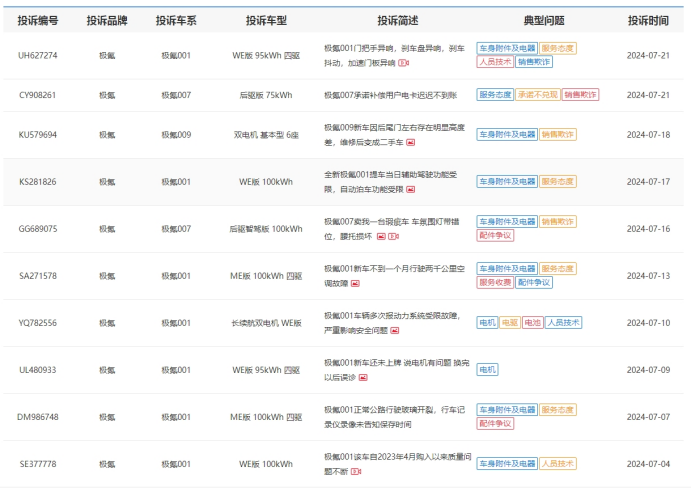Click the 投诉车型 column header

[266, 20]
